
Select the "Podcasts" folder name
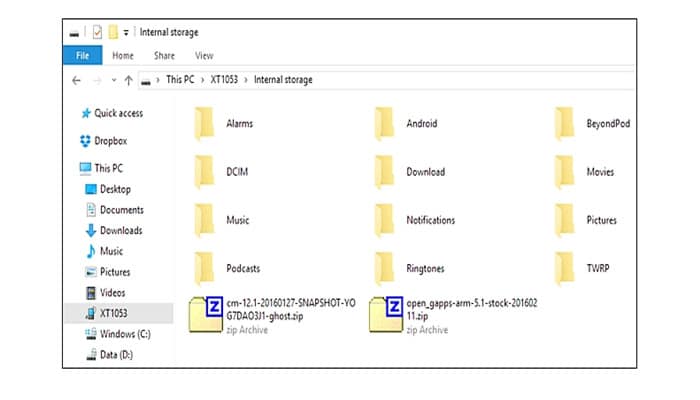tap(243, 268)
